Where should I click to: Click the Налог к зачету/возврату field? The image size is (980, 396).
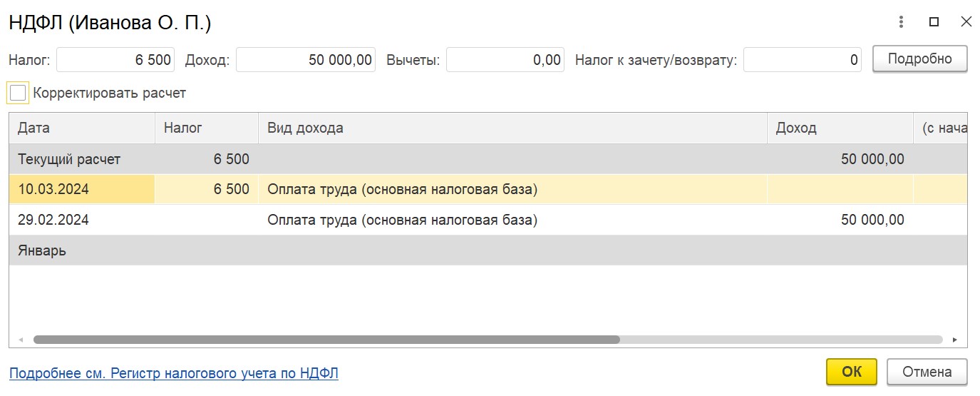803,60
